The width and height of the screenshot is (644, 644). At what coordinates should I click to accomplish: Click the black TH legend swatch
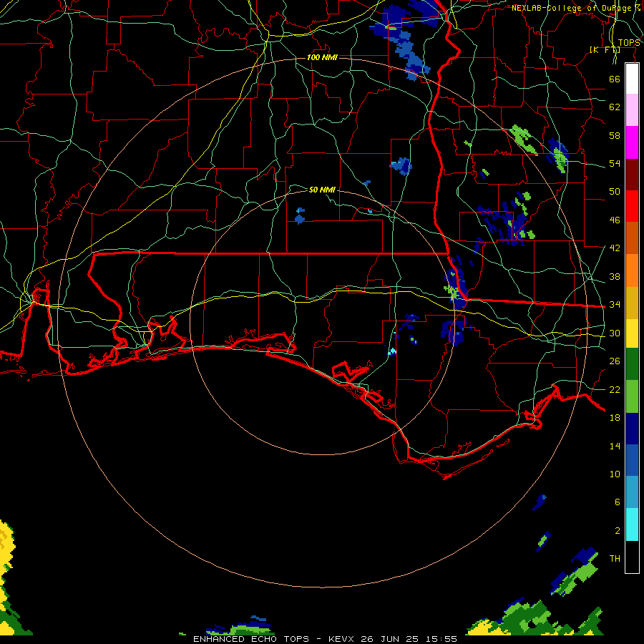tap(632, 557)
